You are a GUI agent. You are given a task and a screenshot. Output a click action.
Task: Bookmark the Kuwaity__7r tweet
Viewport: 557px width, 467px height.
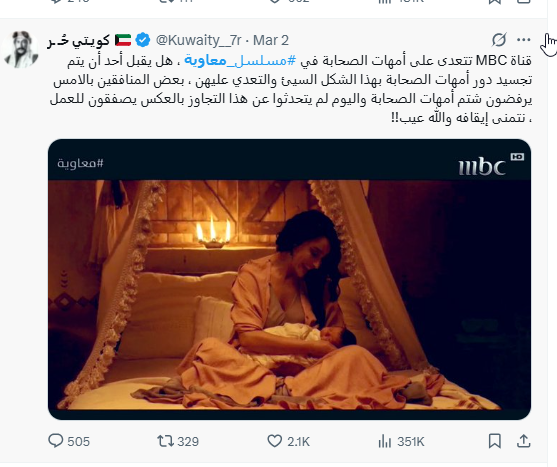494,441
